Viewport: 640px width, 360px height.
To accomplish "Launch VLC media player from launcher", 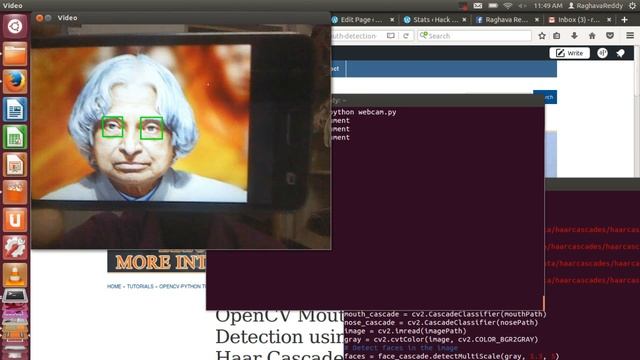I will point(15,275).
